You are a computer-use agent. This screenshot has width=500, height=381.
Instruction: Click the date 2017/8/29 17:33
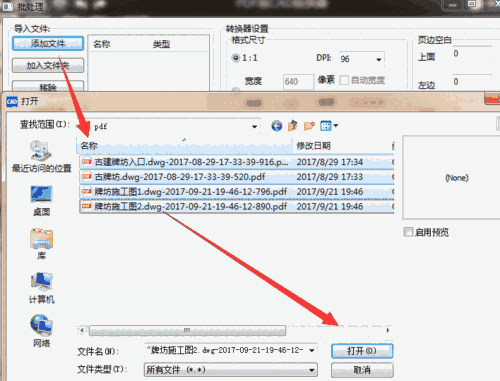(329, 177)
